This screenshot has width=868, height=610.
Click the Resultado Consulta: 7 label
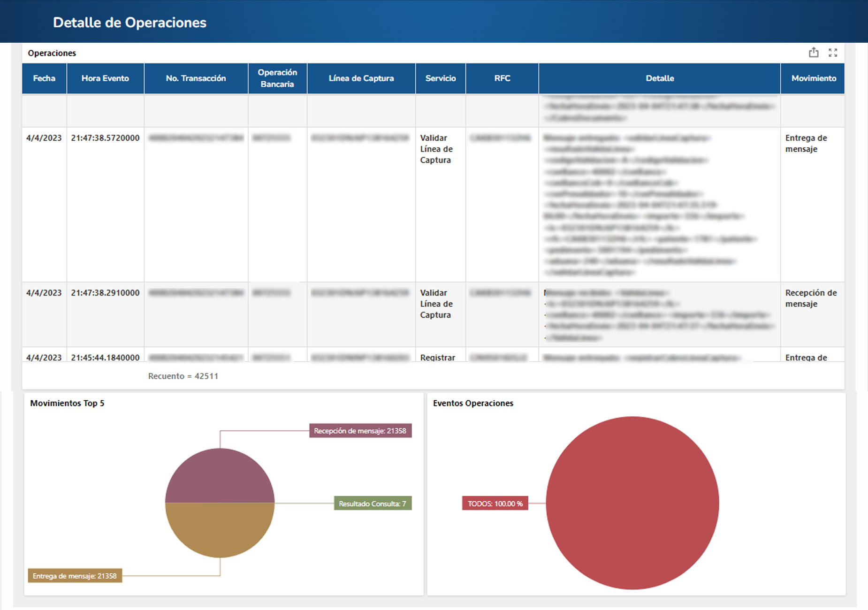[x=373, y=503]
